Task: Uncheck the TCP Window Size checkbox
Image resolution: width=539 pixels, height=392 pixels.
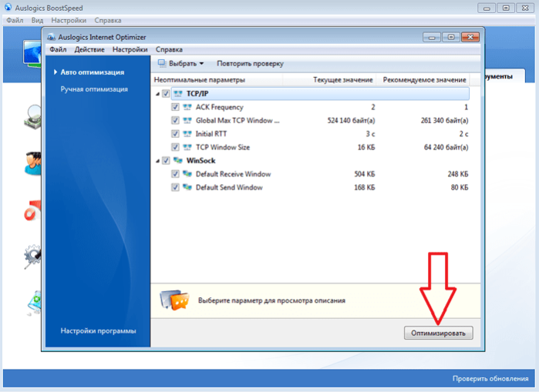Action: coord(175,147)
